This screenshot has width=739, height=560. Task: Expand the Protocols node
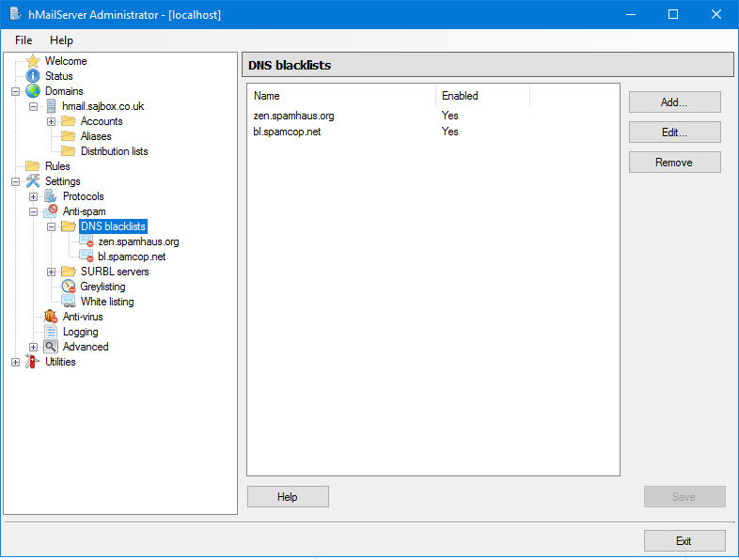[x=34, y=197]
